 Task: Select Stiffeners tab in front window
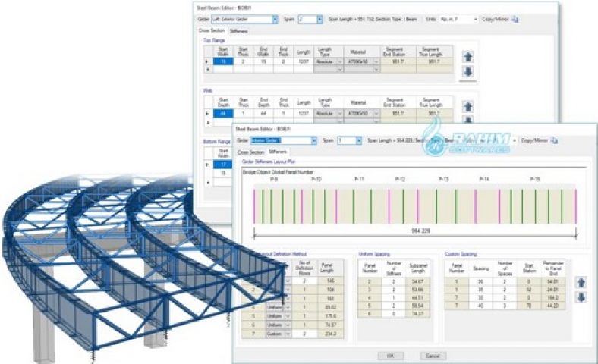[x=278, y=152]
